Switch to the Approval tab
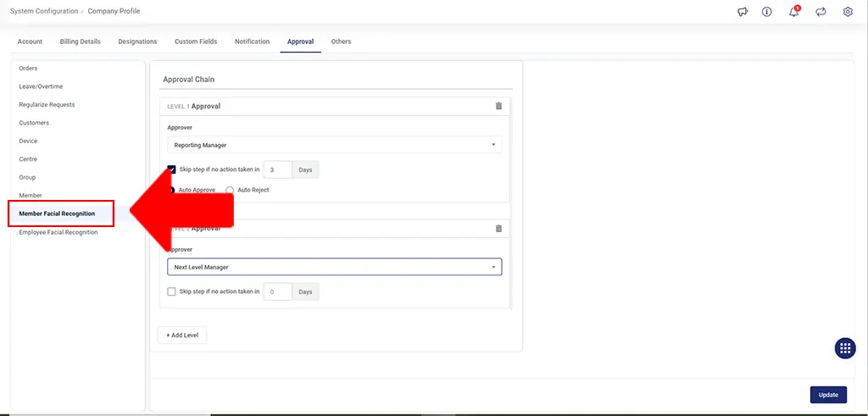 pyautogui.click(x=301, y=42)
